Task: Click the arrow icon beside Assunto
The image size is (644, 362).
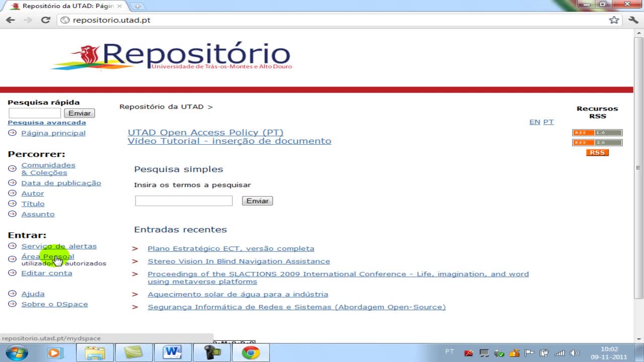Action: pos(12,214)
